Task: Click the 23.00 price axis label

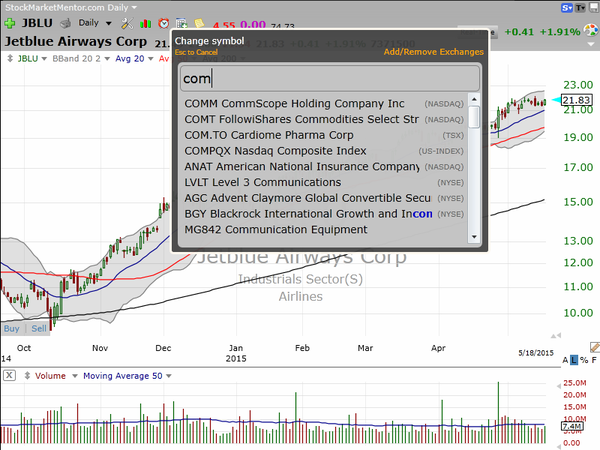Action: [x=578, y=85]
